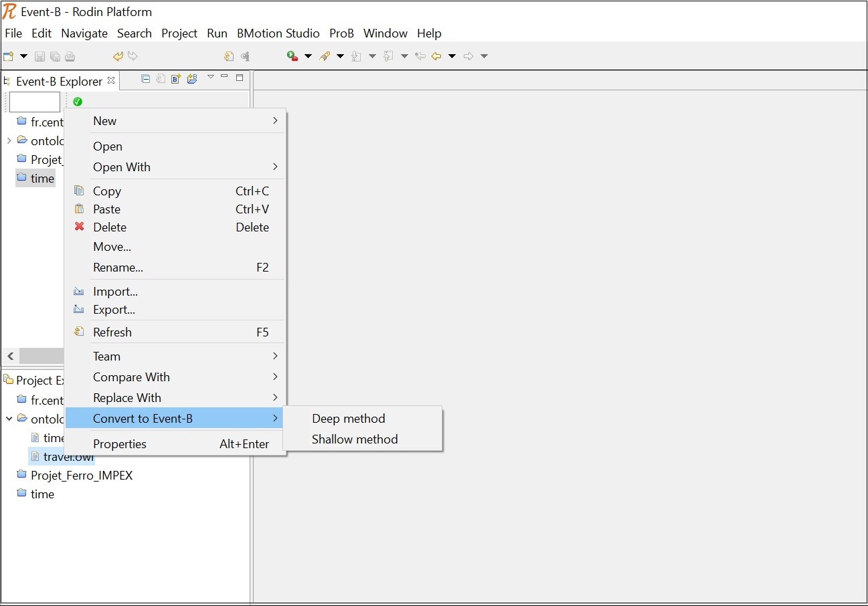
Task: Expand the ontolo project in Event-B Explorer
Action: 9,141
